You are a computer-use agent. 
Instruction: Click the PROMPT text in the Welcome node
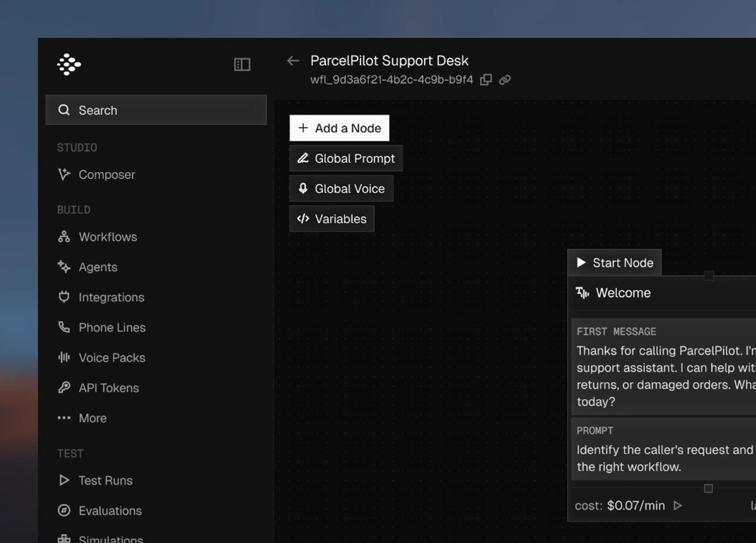pyautogui.click(x=664, y=449)
